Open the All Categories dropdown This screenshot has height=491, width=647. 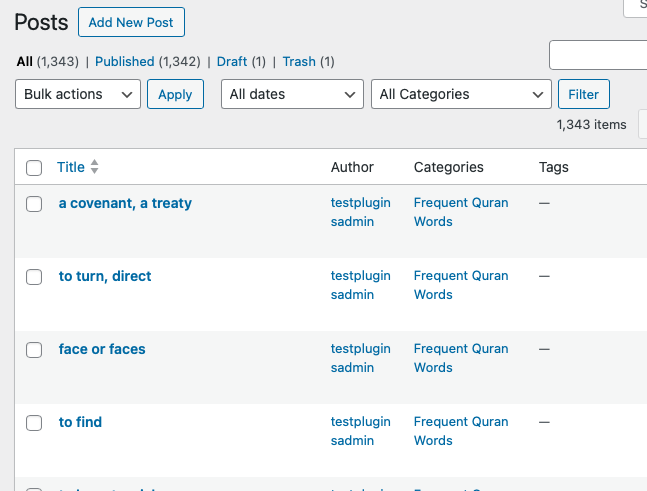tap(461, 94)
